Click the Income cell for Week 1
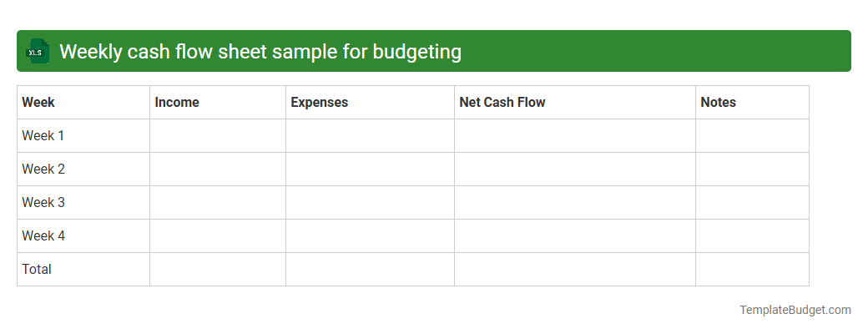The height and width of the screenshot is (334, 868). (218, 136)
